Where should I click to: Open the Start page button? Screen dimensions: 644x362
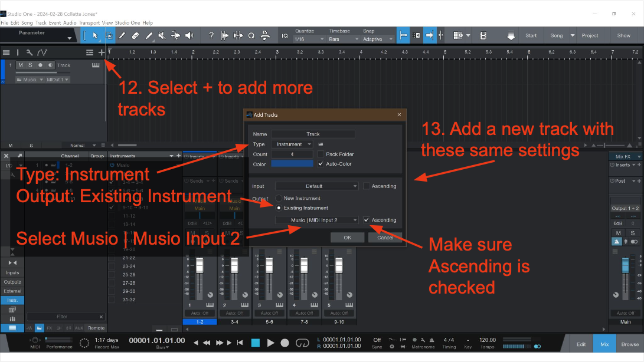pyautogui.click(x=531, y=36)
